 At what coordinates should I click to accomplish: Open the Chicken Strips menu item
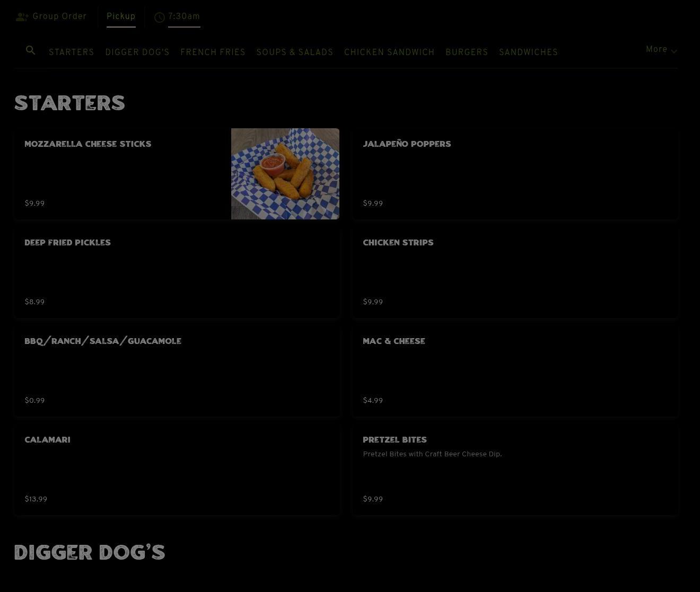click(x=514, y=272)
